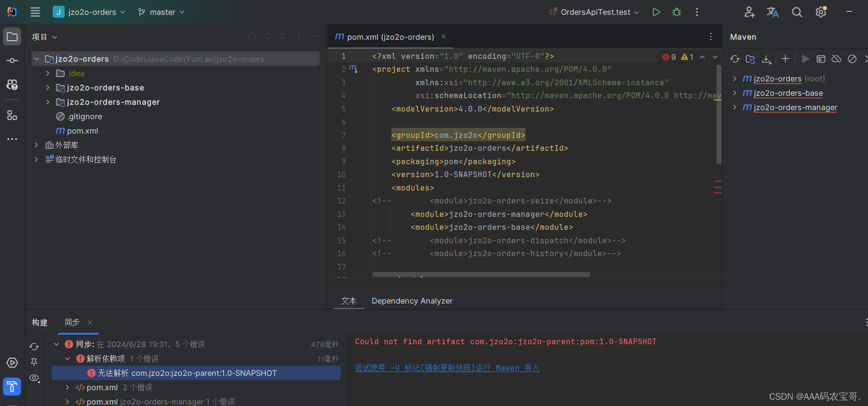Image resolution: width=868 pixels, height=406 pixels.
Task: Show more tool windows ellipsis
Action: tap(12, 139)
